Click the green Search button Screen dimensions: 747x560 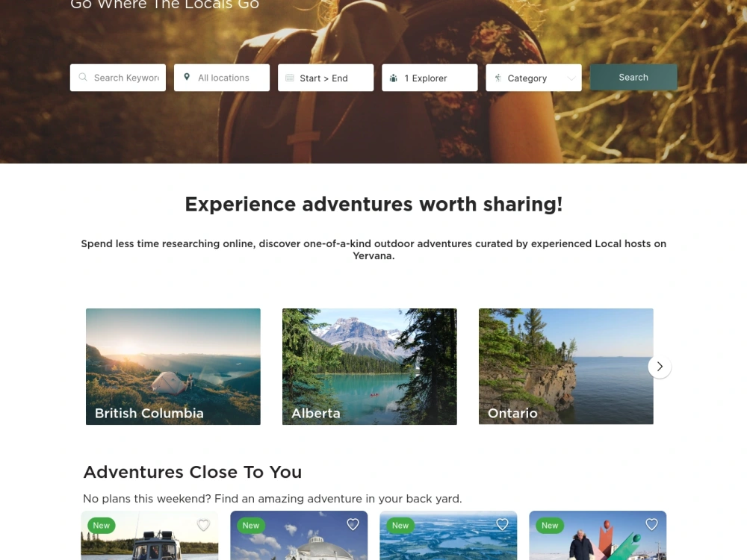[x=633, y=77]
